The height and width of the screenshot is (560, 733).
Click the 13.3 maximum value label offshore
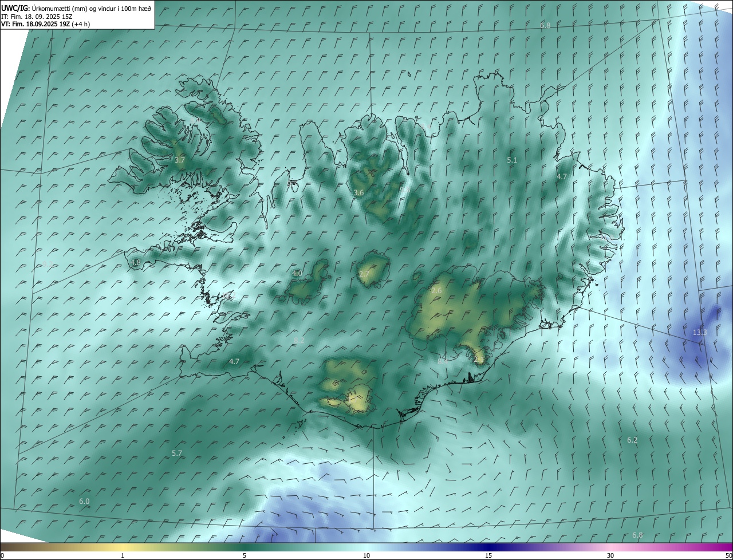[700, 333]
